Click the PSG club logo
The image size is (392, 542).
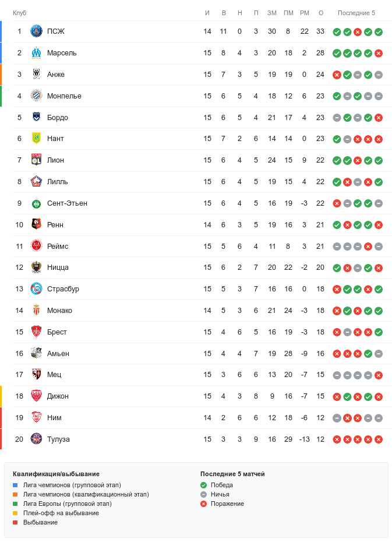[x=37, y=31]
